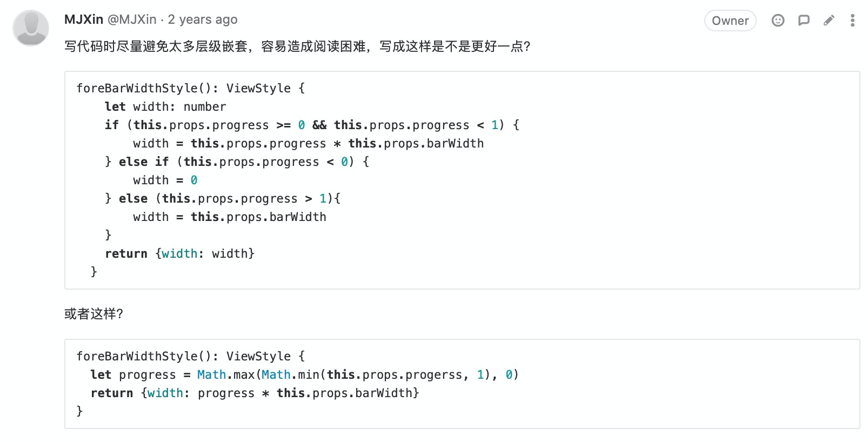This screenshot has width=868, height=442.
Task: Click the 'return {width: width}' code line
Action: tap(179, 253)
